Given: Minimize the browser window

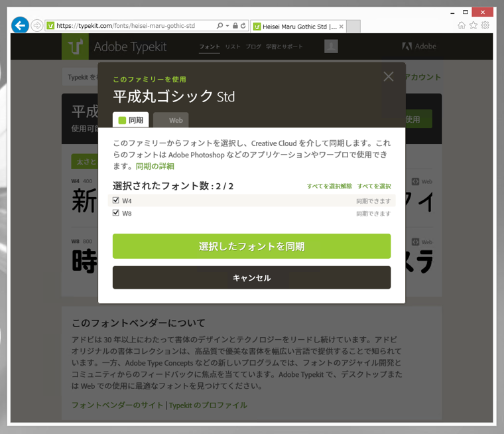Looking at the screenshot, I should pyautogui.click(x=452, y=13).
